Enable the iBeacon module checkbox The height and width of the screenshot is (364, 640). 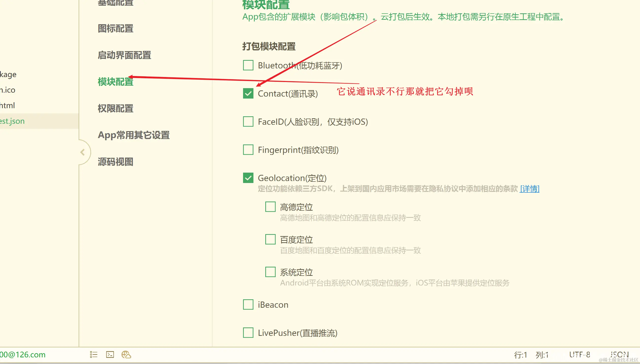coord(248,304)
